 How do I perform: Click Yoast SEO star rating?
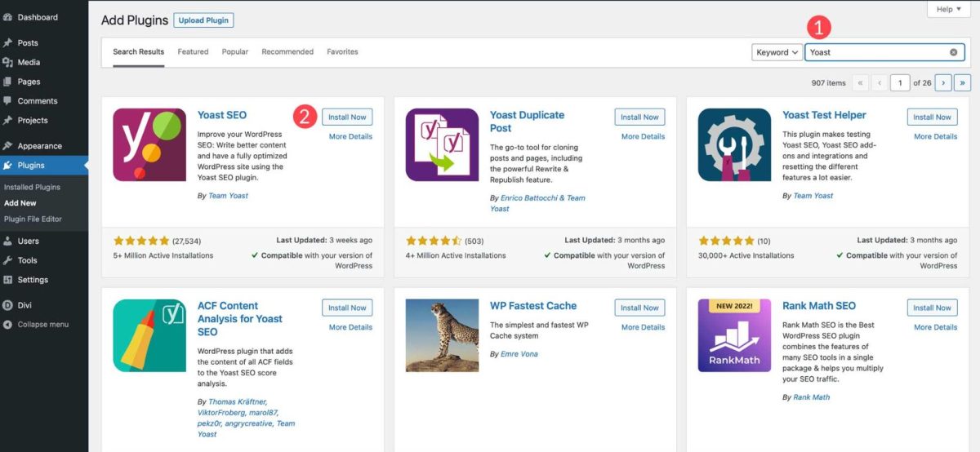tap(141, 241)
